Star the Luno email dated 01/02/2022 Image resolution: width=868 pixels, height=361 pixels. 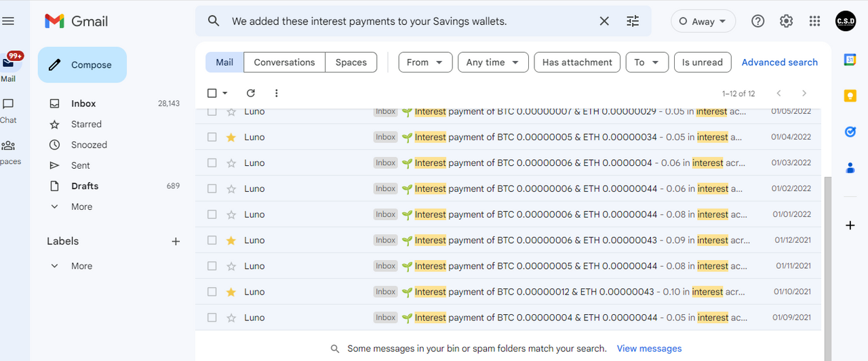point(231,188)
